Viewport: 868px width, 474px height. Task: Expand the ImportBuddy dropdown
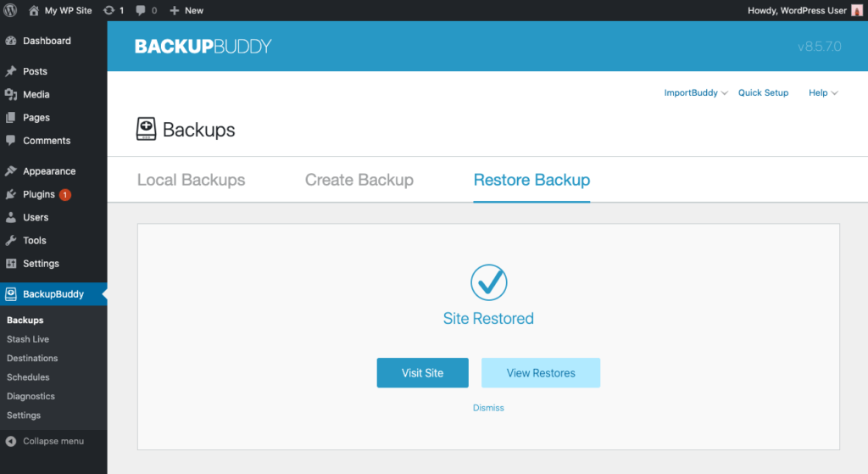695,92
